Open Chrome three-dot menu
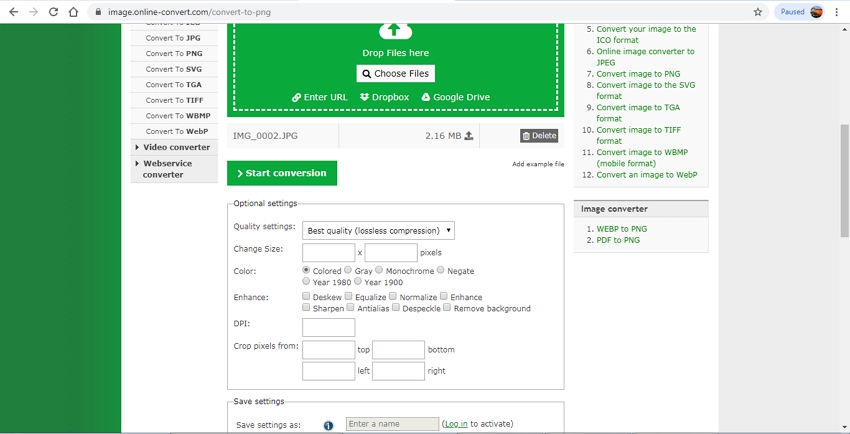The image size is (850, 434). [837, 12]
